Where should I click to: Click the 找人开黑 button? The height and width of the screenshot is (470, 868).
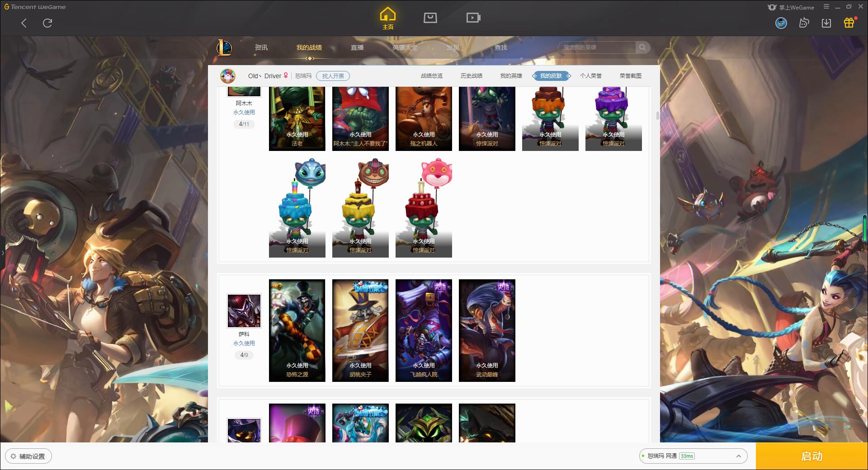click(333, 76)
